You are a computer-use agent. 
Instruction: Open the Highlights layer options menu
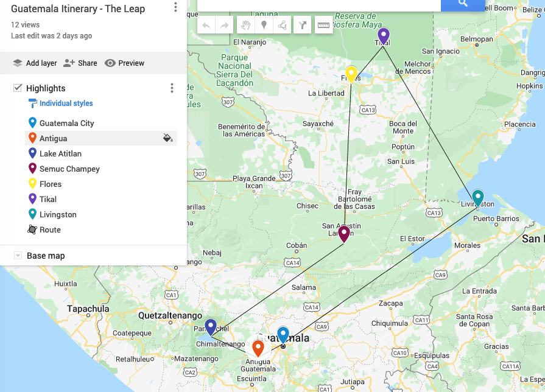pos(172,88)
